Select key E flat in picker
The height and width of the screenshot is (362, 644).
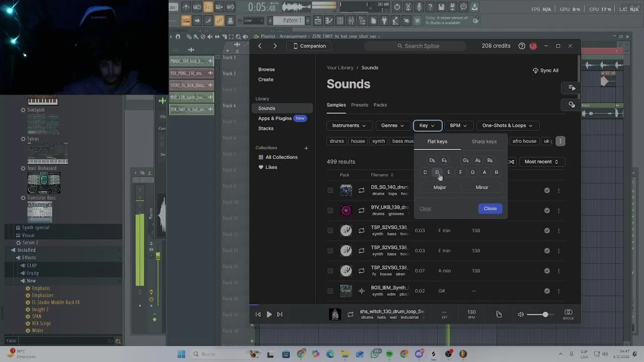(x=444, y=160)
